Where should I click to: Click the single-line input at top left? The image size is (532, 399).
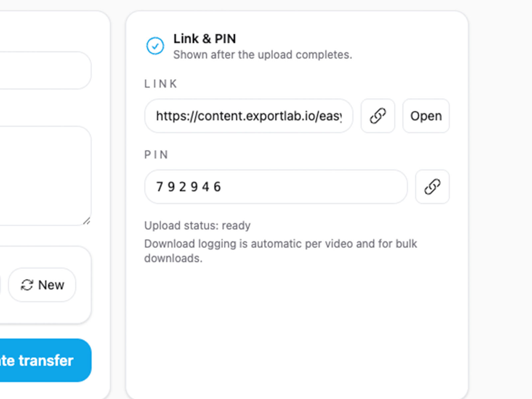tap(43, 70)
